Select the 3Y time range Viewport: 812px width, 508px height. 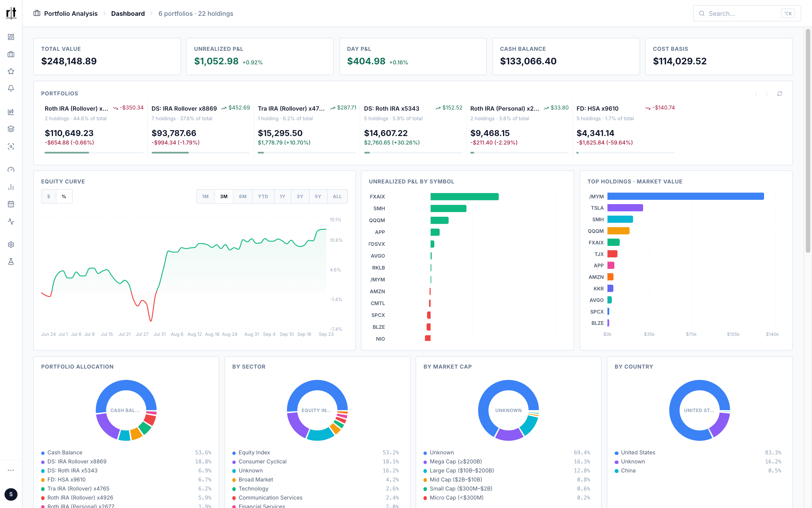(x=300, y=196)
